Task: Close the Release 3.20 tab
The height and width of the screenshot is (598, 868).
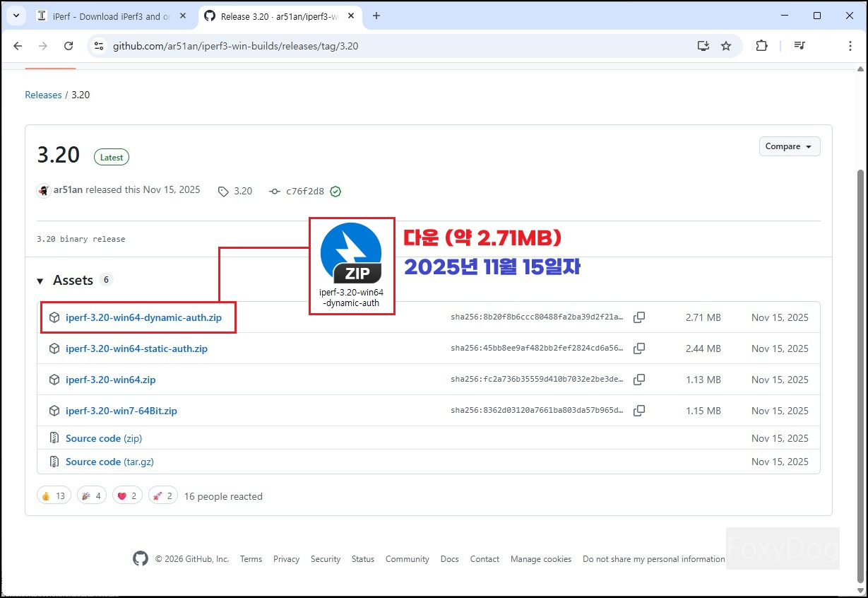Action: [x=350, y=16]
